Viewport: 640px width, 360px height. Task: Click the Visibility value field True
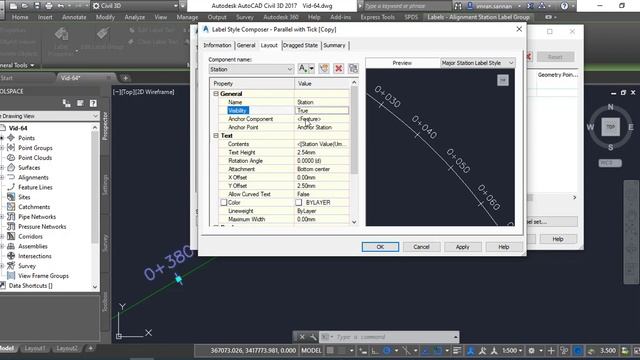pos(322,110)
